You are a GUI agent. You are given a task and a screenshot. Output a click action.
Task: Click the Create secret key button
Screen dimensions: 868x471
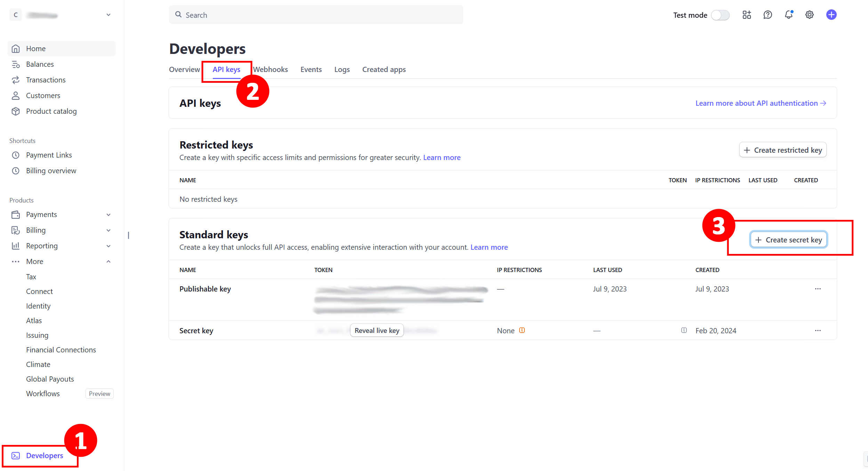[788, 240]
